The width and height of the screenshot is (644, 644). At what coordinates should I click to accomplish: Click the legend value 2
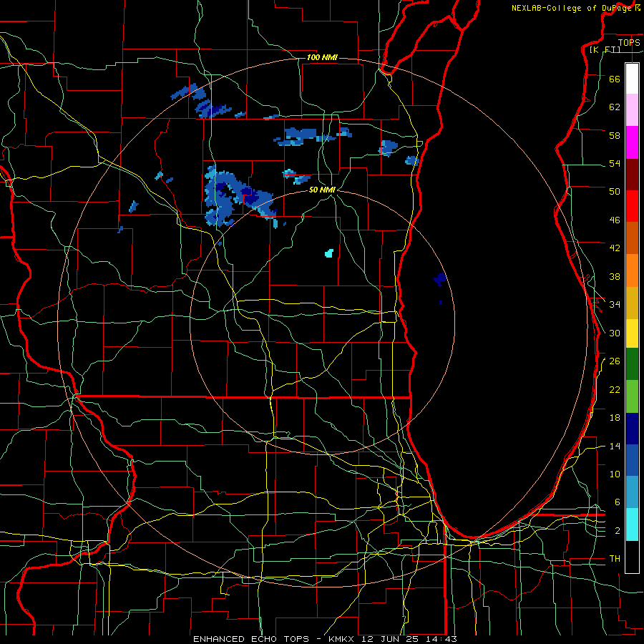tap(617, 530)
